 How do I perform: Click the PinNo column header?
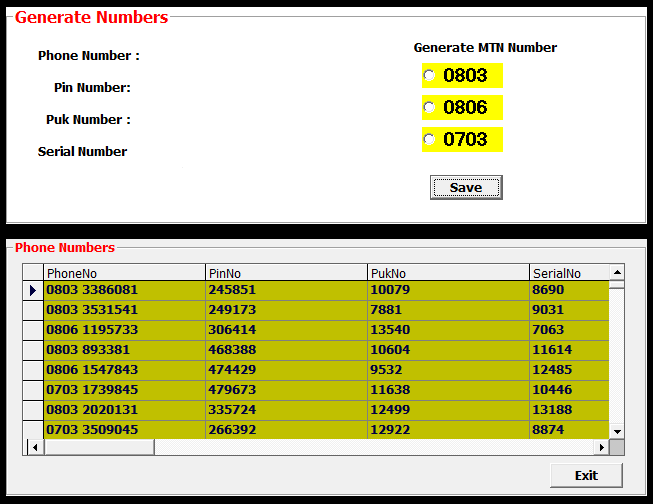(x=287, y=273)
